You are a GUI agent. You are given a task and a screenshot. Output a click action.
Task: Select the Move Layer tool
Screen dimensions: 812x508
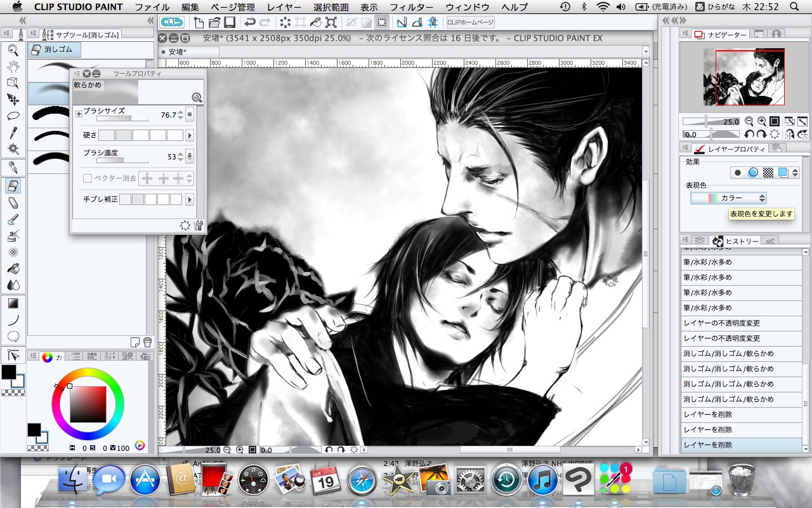coord(13,99)
